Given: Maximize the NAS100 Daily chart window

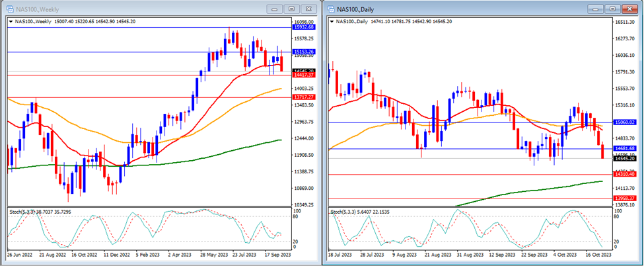Looking at the screenshot, I should point(612,9).
